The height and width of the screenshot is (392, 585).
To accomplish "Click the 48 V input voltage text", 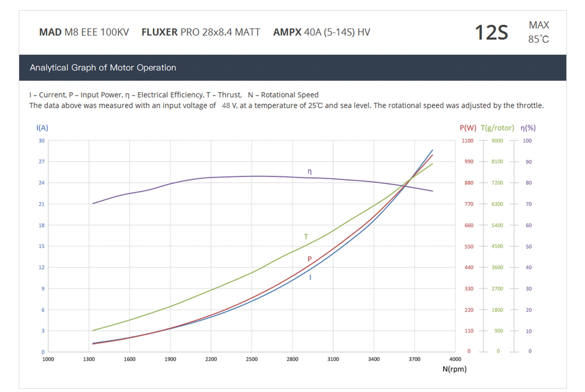I will click(229, 105).
